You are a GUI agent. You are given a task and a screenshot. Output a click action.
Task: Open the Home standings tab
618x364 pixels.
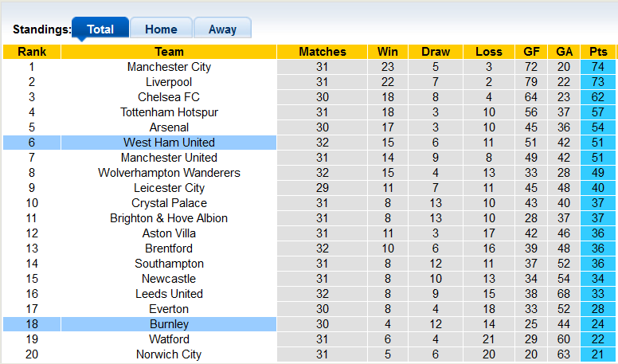pyautogui.click(x=161, y=29)
